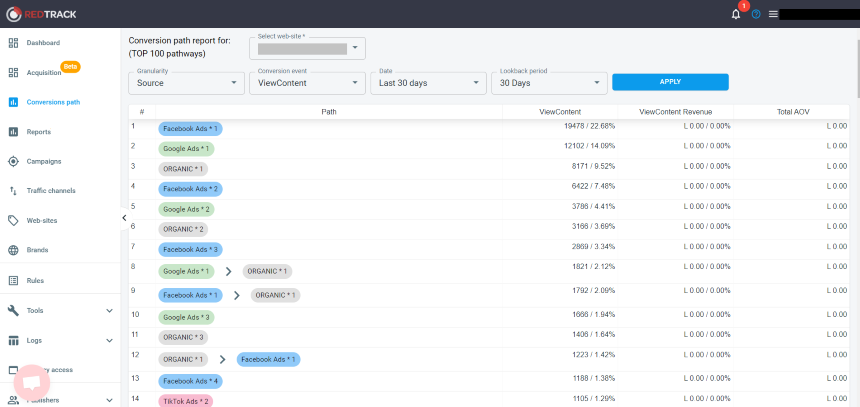860x407 pixels.
Task: Click the arrow separator in row 9 path
Action: 237,295
